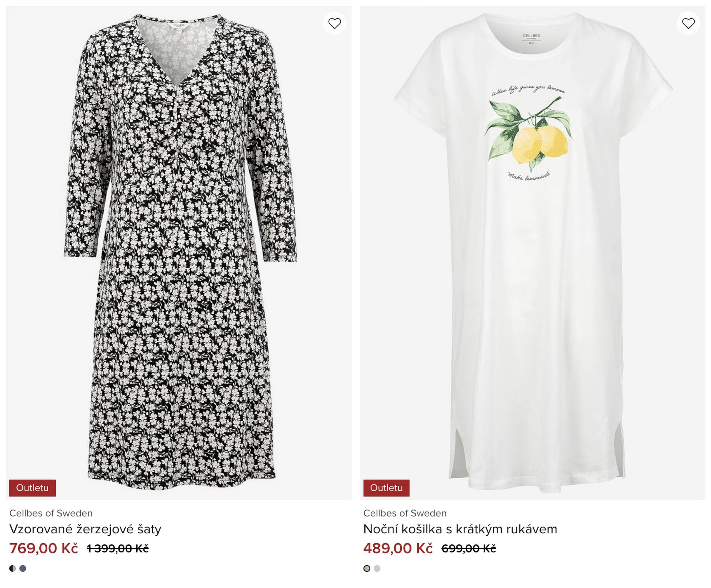Click Cellbes of Sweden brand above the dress title

[x=51, y=513]
